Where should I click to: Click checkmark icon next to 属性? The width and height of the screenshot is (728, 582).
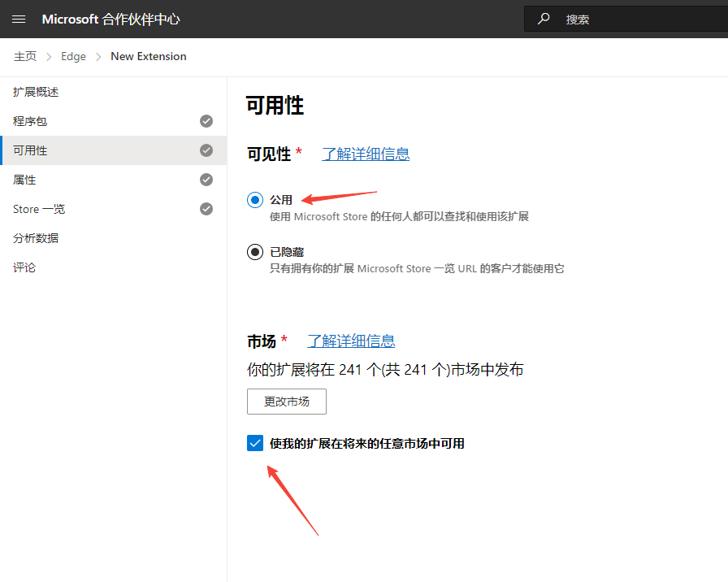pos(206,180)
